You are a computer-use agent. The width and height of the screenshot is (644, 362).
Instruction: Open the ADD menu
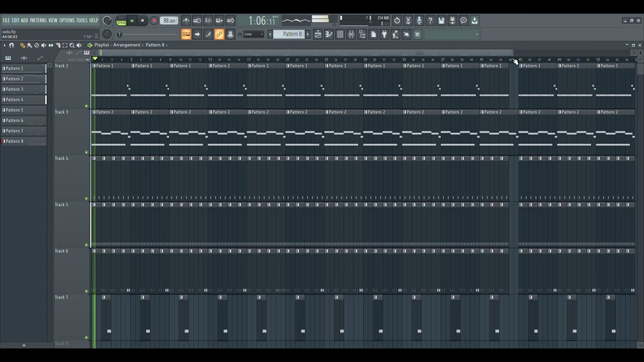(x=25, y=21)
